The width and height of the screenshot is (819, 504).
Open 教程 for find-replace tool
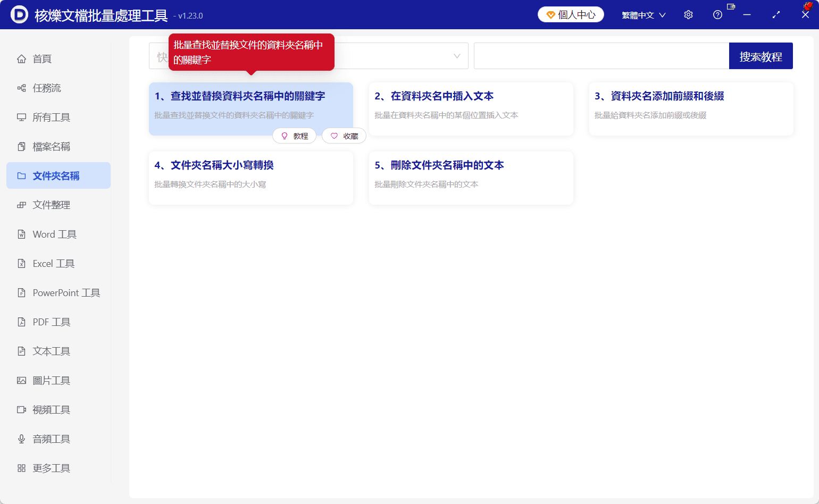(x=294, y=136)
